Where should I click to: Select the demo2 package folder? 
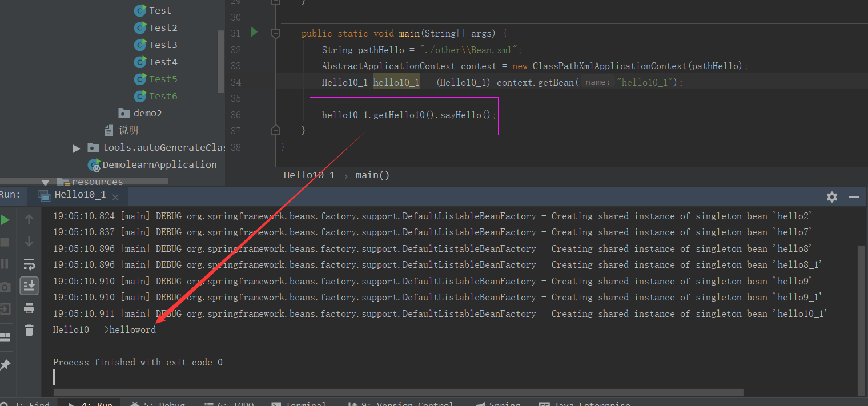tap(140, 113)
